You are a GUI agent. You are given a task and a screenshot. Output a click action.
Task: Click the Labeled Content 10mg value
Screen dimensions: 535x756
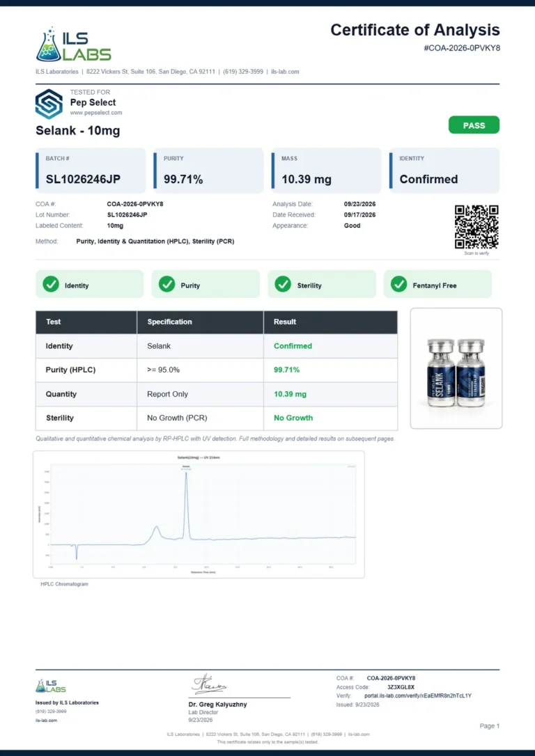click(x=115, y=225)
